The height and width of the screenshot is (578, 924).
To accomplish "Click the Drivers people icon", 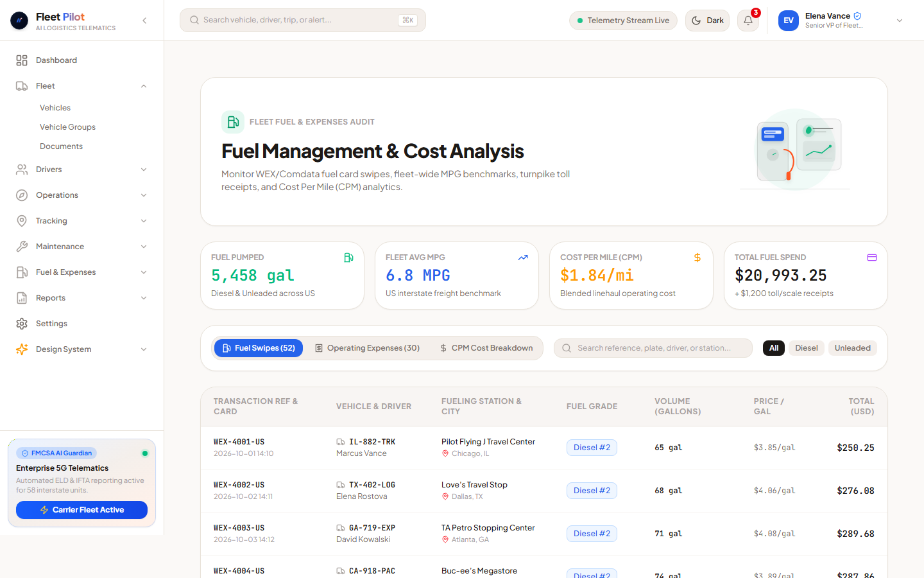I will 22,170.
